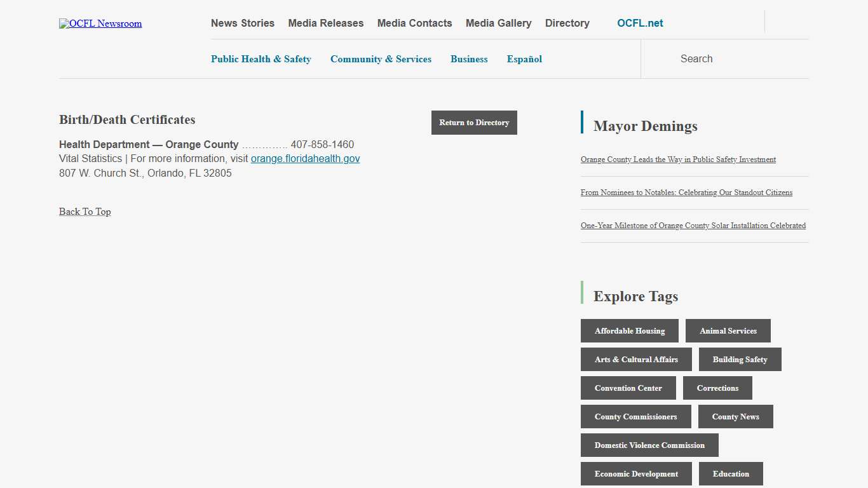The height and width of the screenshot is (488, 868).
Task: Select the Domestic Violence Commission tag
Action: [x=649, y=445]
